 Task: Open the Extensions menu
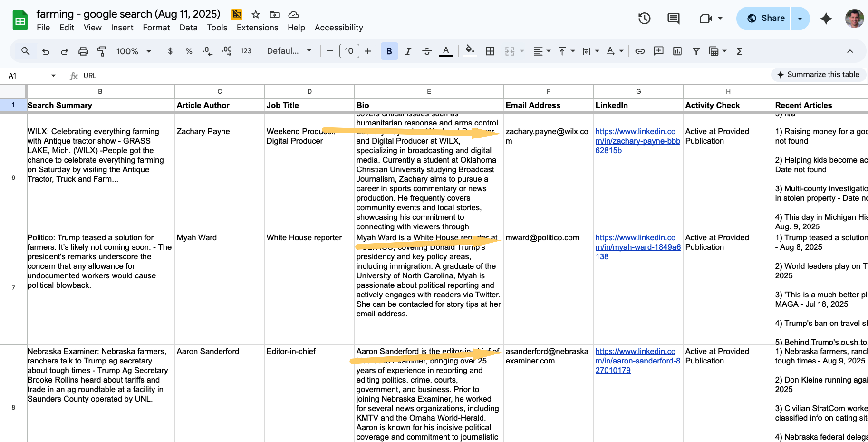(257, 28)
